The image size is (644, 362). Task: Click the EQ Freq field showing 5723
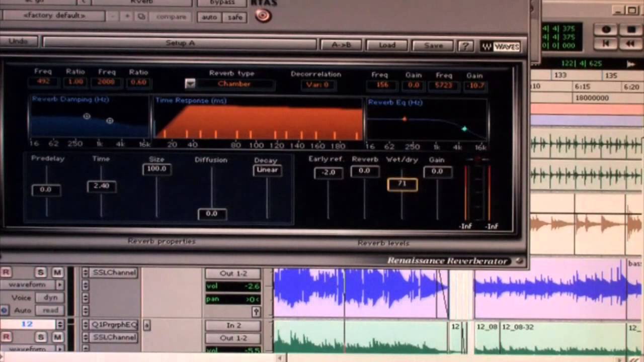point(444,85)
